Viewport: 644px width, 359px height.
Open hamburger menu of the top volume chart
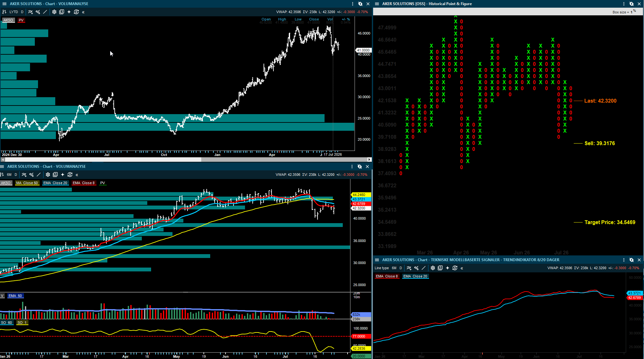4,4
